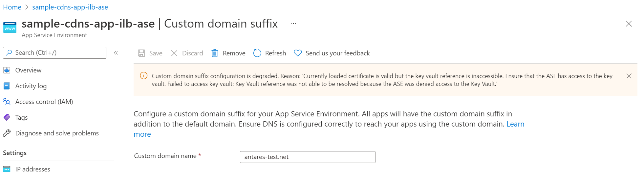
Task: Click the Access control people icon
Action: point(7,102)
